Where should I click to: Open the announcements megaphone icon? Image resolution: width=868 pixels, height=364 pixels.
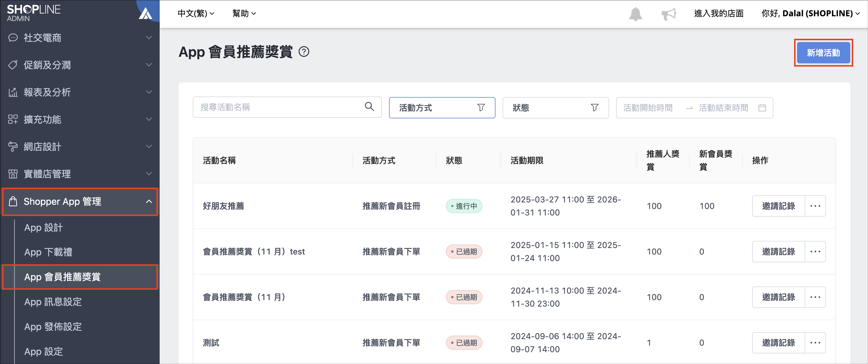pos(668,14)
